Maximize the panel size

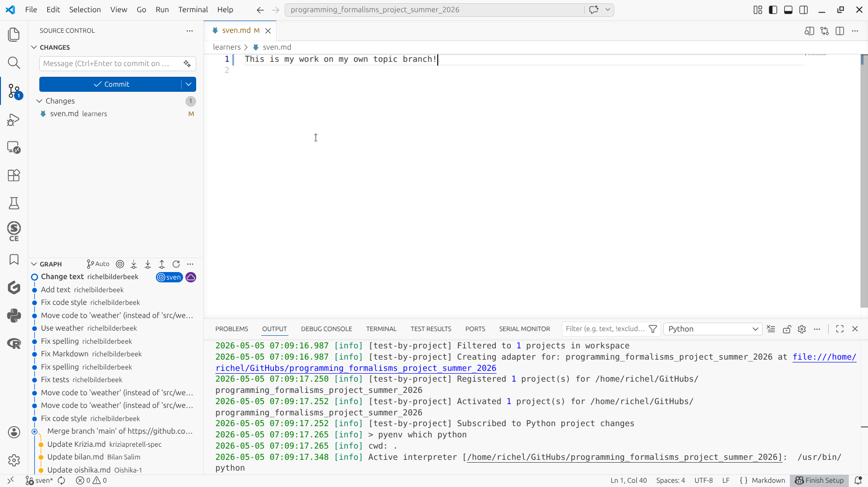(x=840, y=329)
